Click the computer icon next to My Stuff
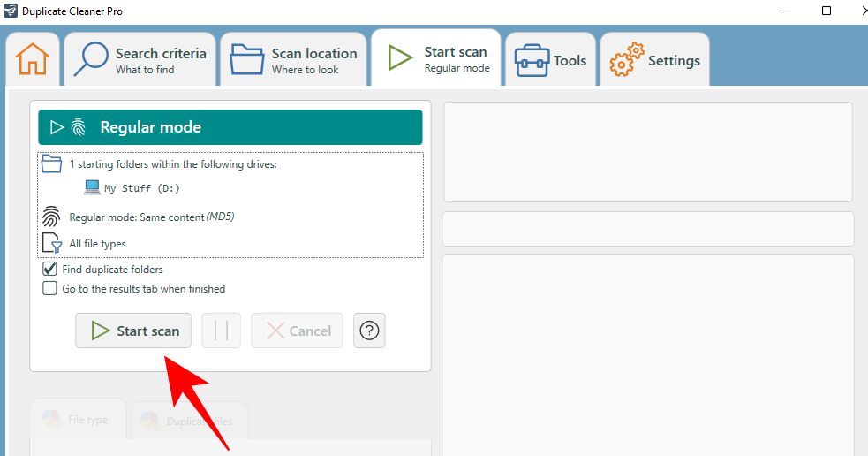Viewport: 868px width, 456px height. [92, 187]
